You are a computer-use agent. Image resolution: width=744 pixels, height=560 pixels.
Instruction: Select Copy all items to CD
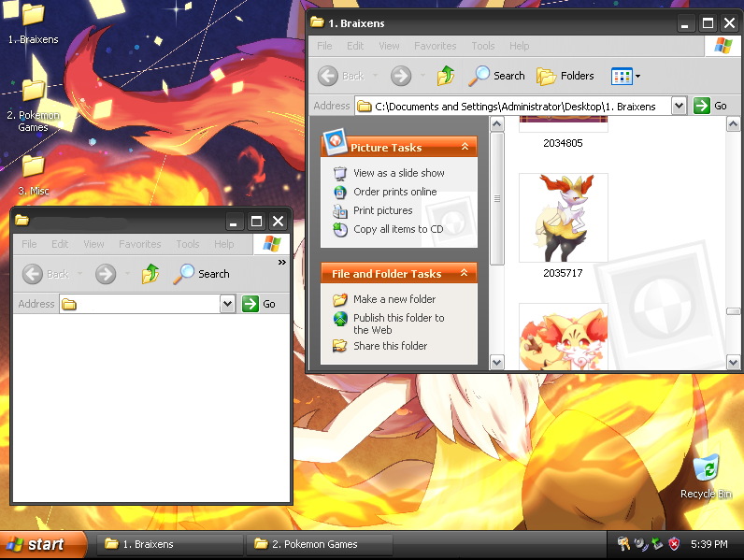tap(398, 229)
